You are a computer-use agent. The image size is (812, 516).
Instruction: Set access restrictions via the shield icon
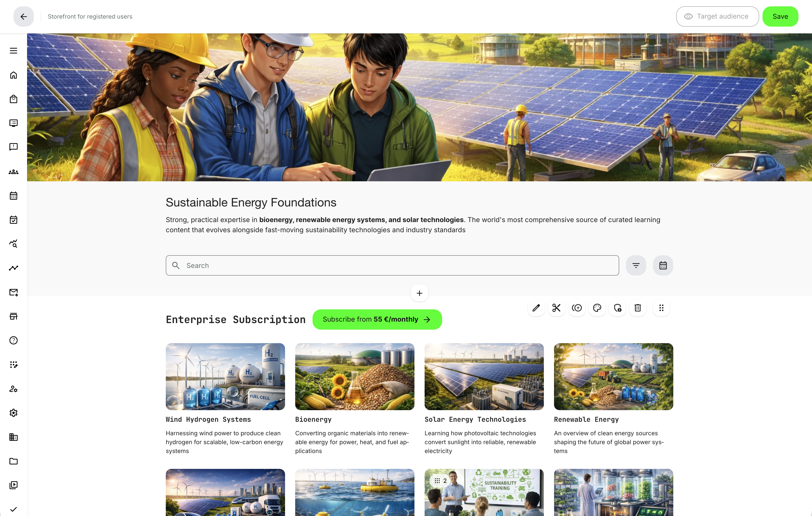tap(617, 308)
